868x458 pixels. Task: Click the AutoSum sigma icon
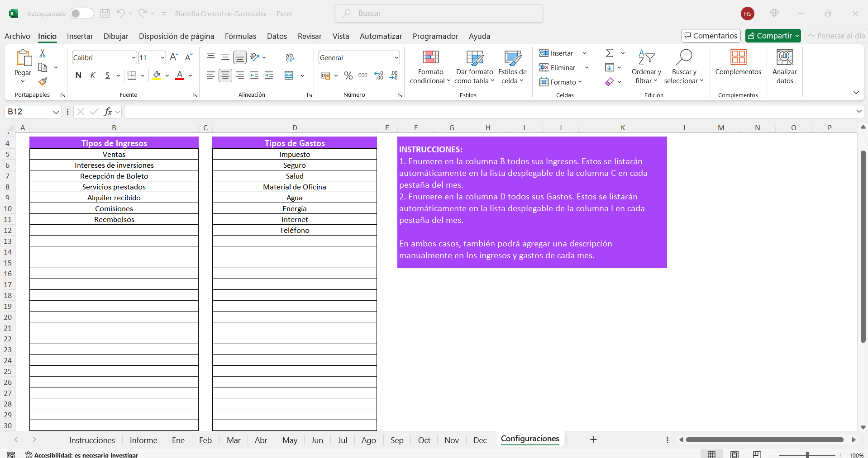pyautogui.click(x=610, y=53)
